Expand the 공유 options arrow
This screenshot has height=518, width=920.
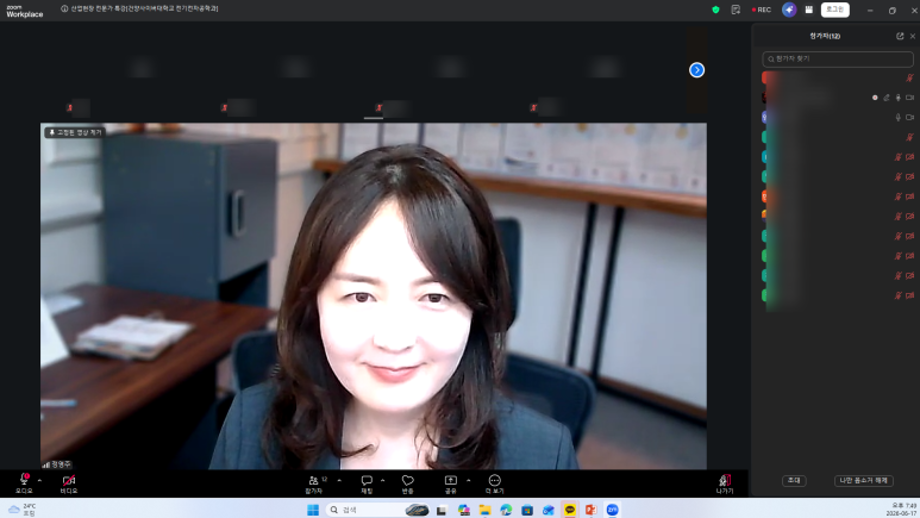coord(468,480)
